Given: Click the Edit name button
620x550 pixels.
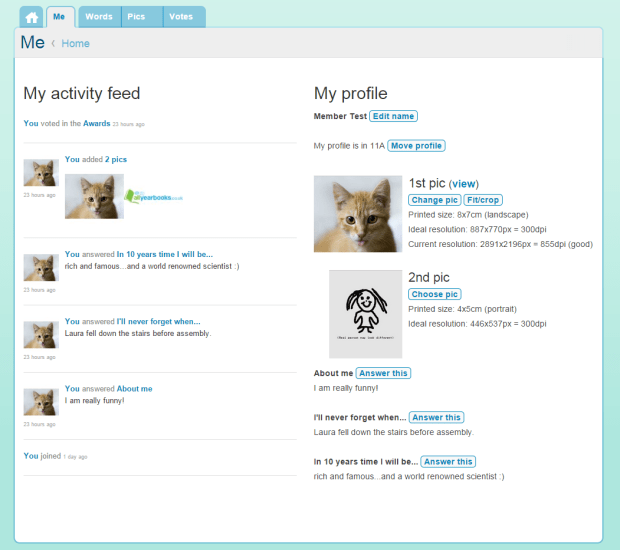Looking at the screenshot, I should (x=393, y=116).
